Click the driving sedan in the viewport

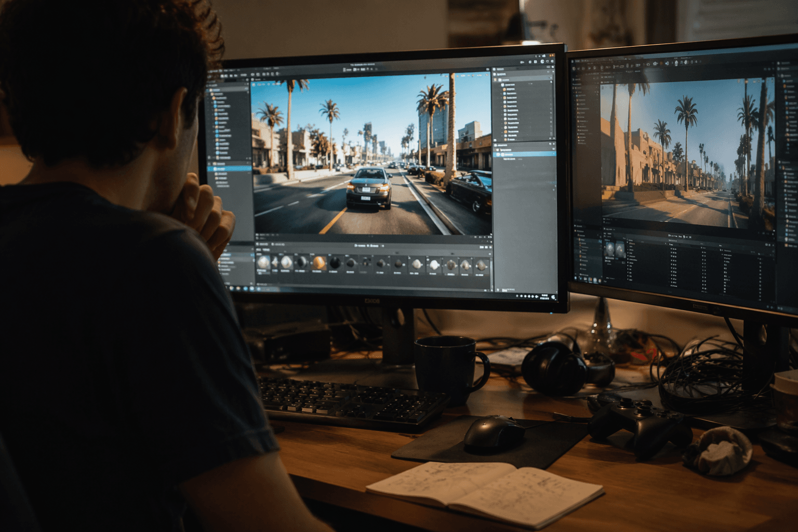tap(369, 188)
